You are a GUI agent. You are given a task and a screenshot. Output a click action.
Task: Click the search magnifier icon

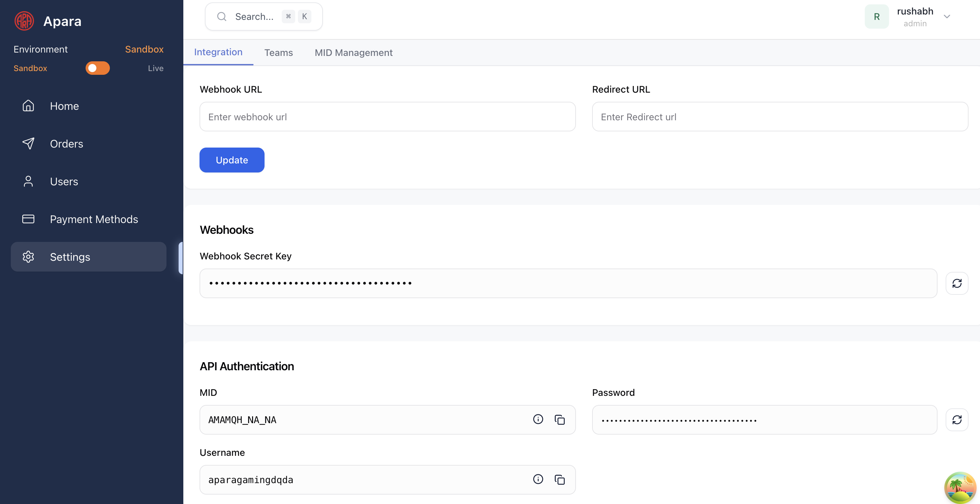point(222,17)
